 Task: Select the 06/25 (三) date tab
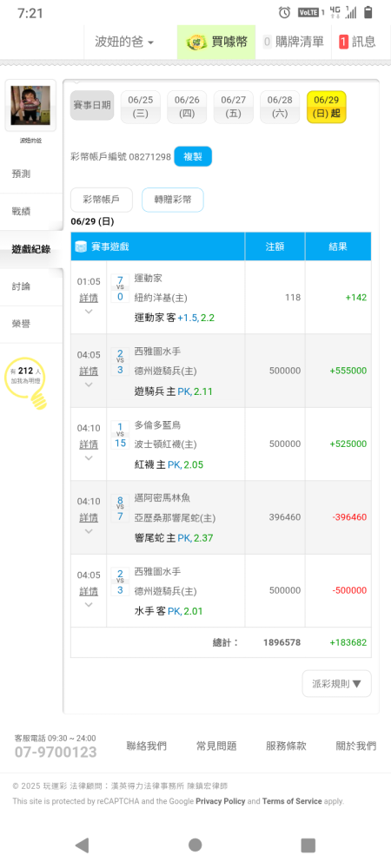point(140,107)
